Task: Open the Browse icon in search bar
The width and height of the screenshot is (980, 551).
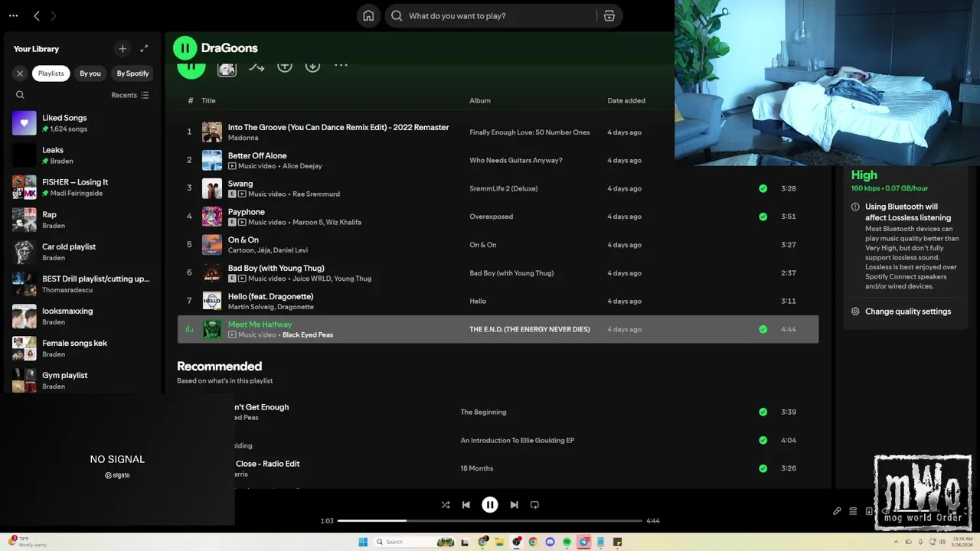Action: tap(609, 15)
